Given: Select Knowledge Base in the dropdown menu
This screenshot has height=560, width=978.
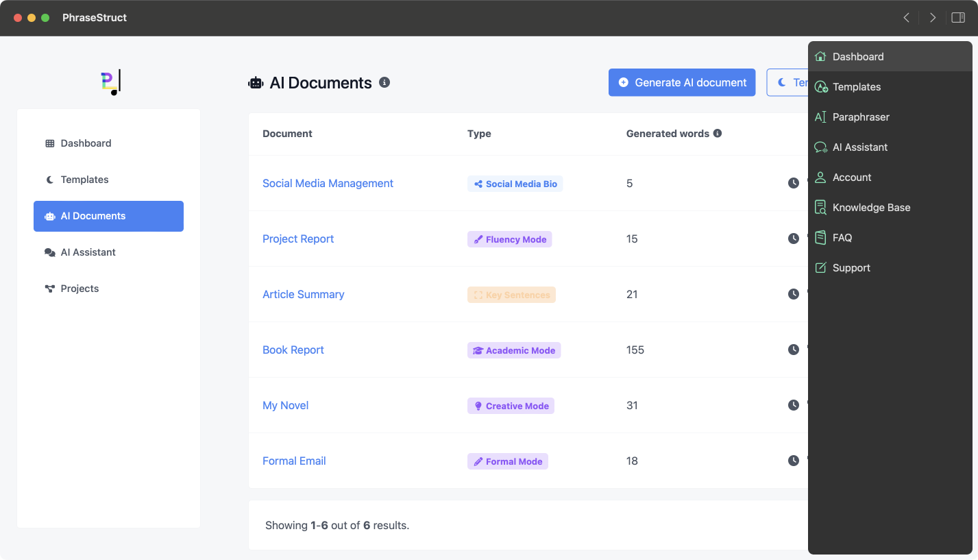Looking at the screenshot, I should (870, 208).
